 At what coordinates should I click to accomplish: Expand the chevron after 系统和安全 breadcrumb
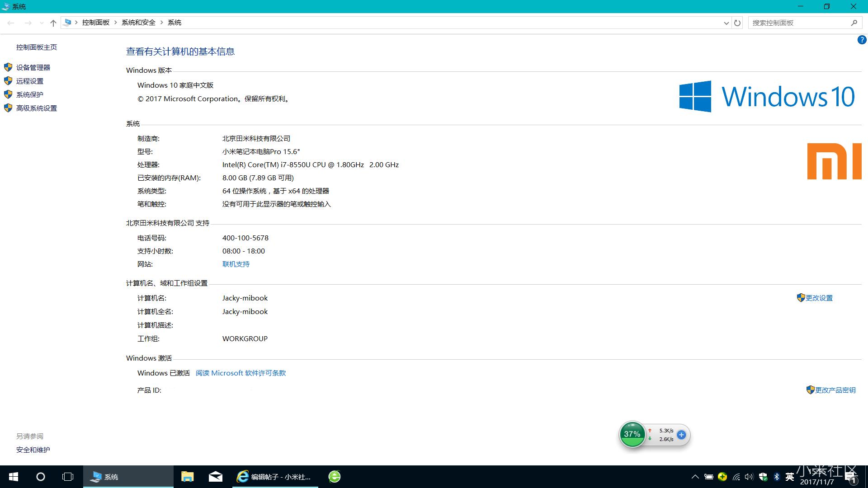click(161, 23)
